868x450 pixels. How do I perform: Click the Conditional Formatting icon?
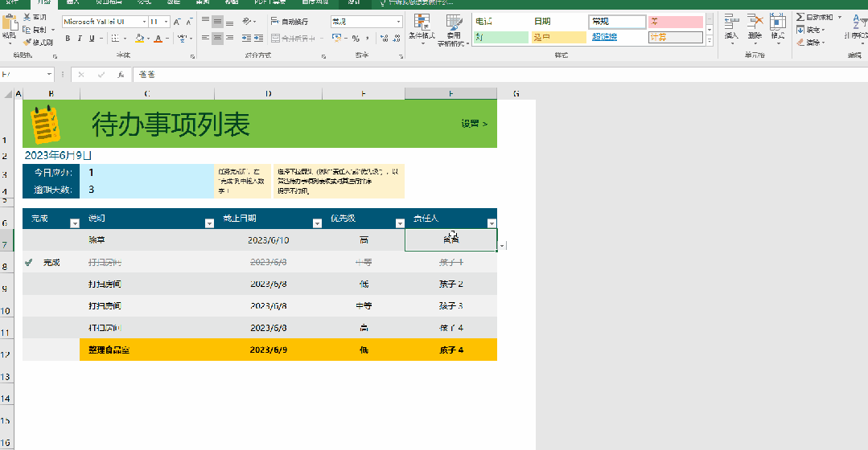(422, 27)
